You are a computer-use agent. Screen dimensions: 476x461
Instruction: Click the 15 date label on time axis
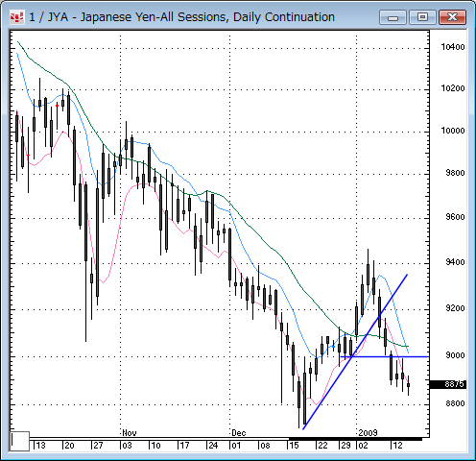(x=294, y=446)
